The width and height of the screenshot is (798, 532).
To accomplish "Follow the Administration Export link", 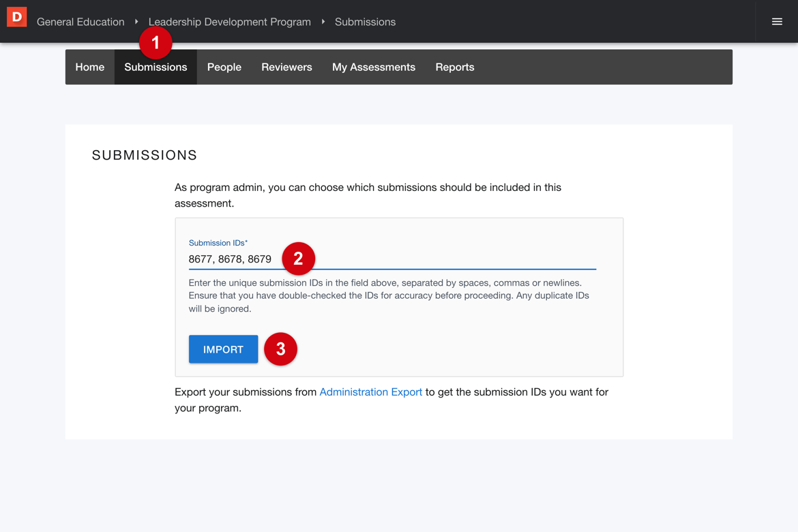I will click(x=370, y=392).
